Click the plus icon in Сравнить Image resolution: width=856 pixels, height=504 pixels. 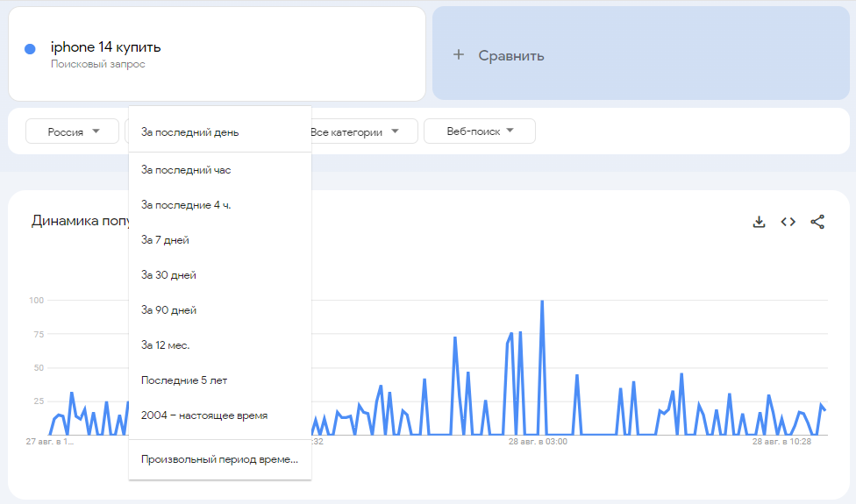tap(459, 54)
